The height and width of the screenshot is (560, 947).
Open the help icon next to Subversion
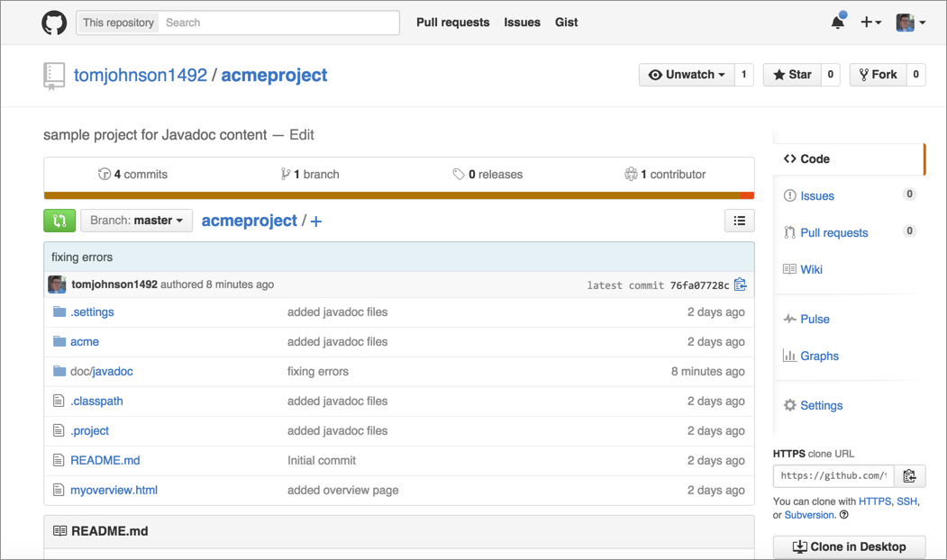pos(844,515)
